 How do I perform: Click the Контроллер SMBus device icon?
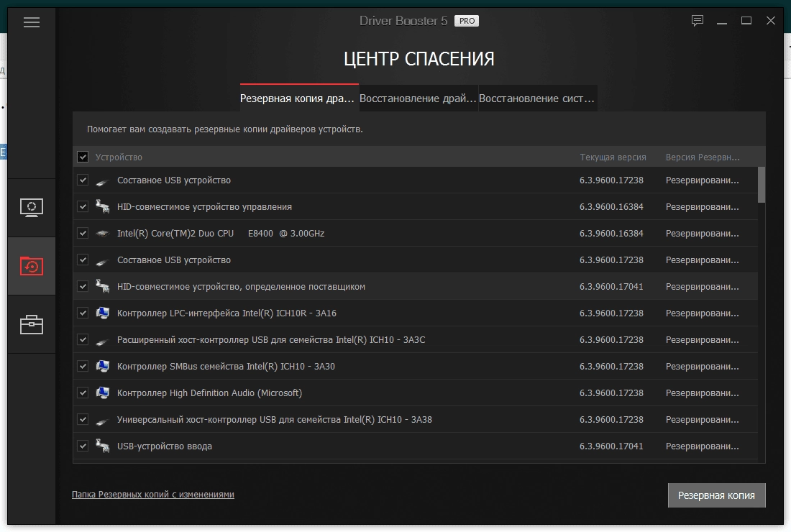coord(102,366)
